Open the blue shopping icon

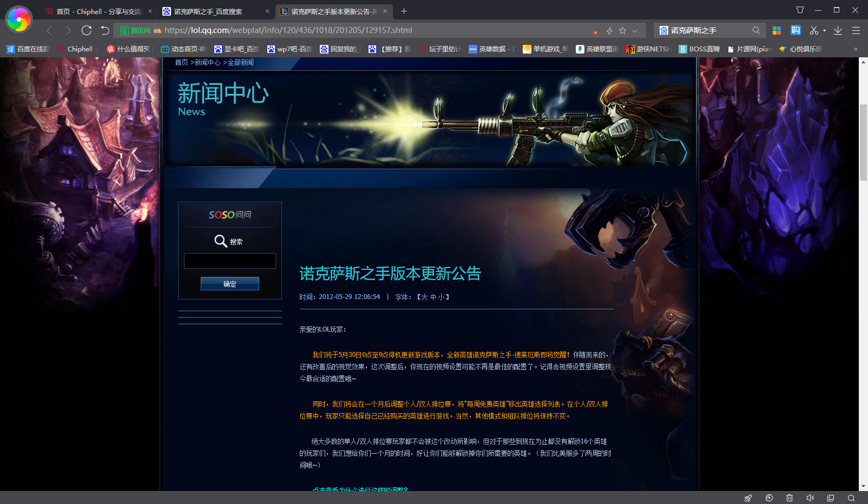coord(795,30)
